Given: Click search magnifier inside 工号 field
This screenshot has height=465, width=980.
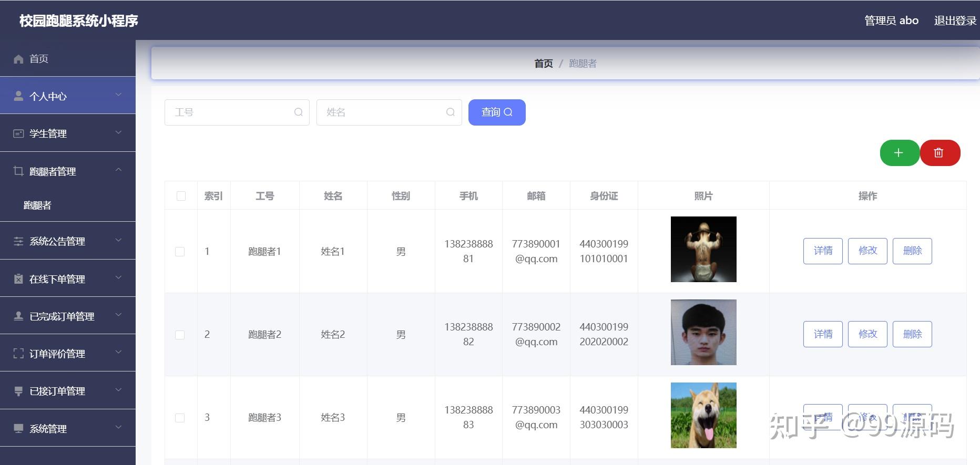Looking at the screenshot, I should click(298, 112).
